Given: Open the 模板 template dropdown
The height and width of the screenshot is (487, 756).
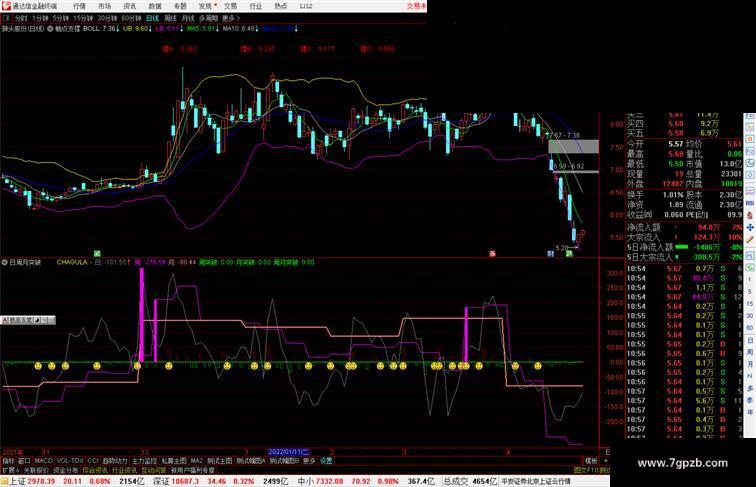Looking at the screenshot, I should [x=591, y=461].
